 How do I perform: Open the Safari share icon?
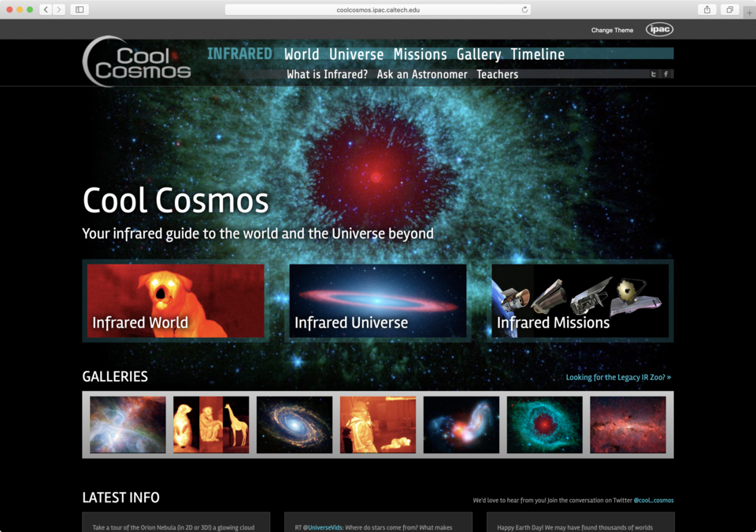point(706,9)
